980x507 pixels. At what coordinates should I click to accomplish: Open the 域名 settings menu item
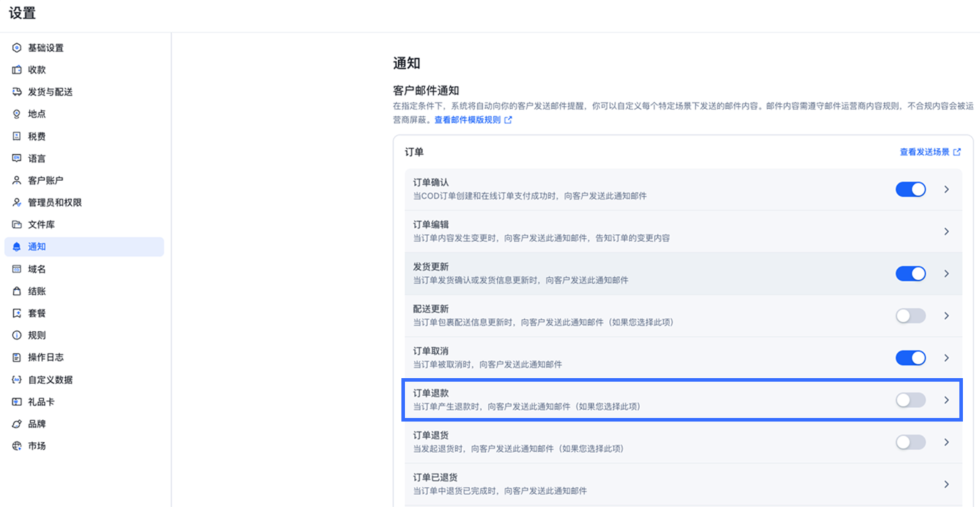point(37,269)
